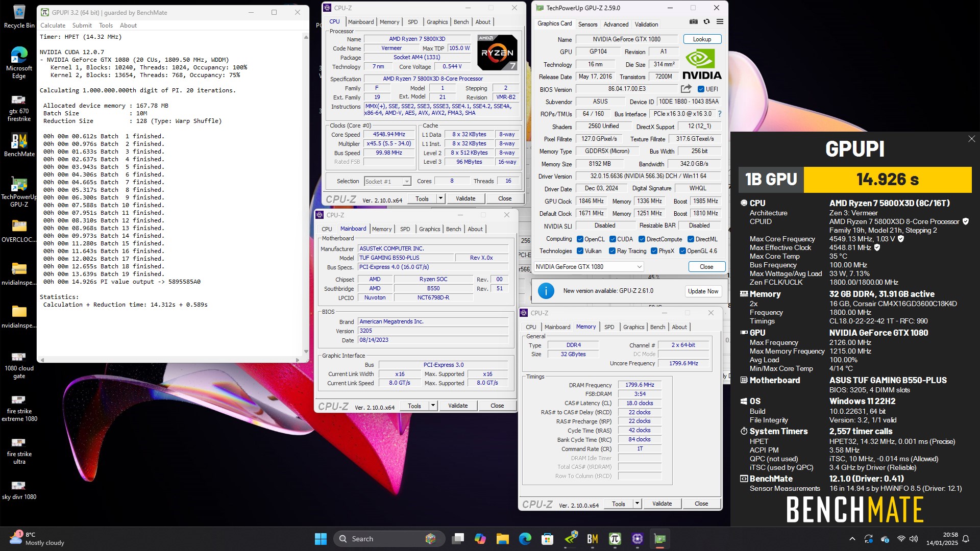Open the Validation tab in GPU-Z
Image resolution: width=980 pixels, height=551 pixels.
[x=646, y=24]
